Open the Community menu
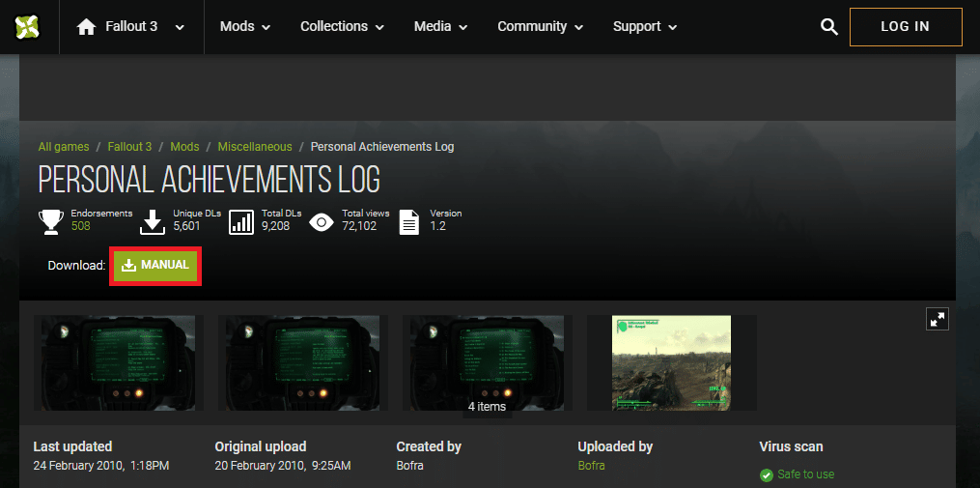The image size is (980, 488). [540, 27]
